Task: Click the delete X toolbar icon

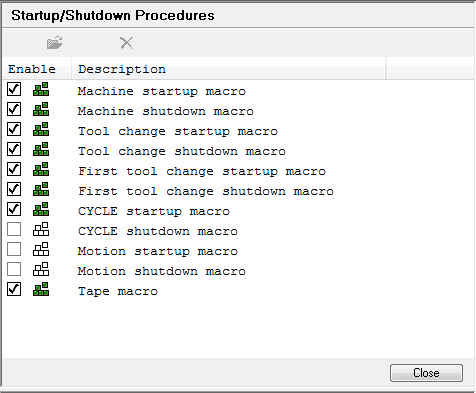Action: tap(127, 43)
